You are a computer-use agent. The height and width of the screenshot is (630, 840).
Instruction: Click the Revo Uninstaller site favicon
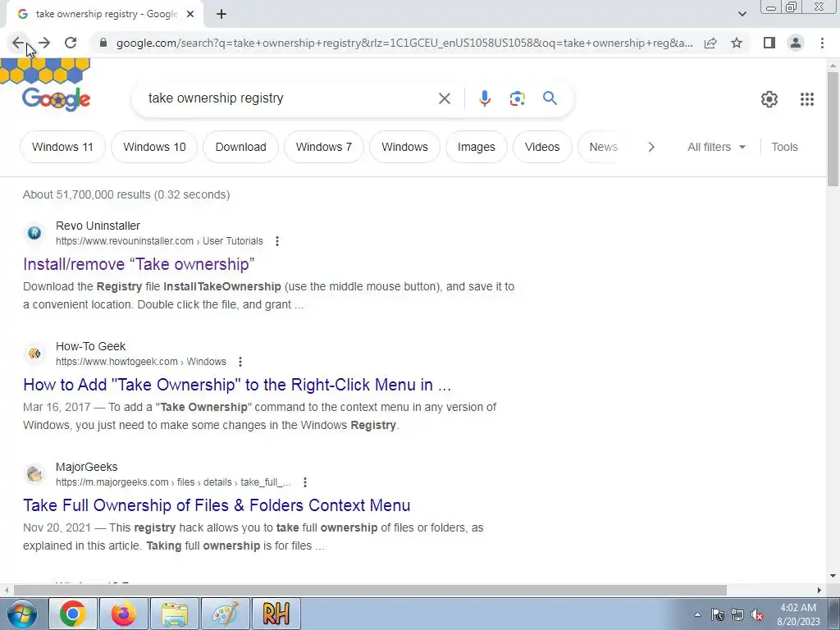pyautogui.click(x=34, y=233)
